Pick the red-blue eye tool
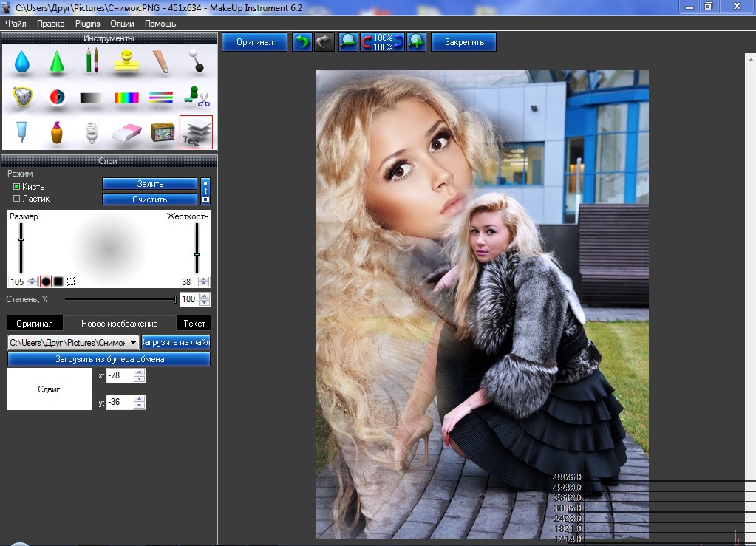The image size is (756, 546). 57,97
